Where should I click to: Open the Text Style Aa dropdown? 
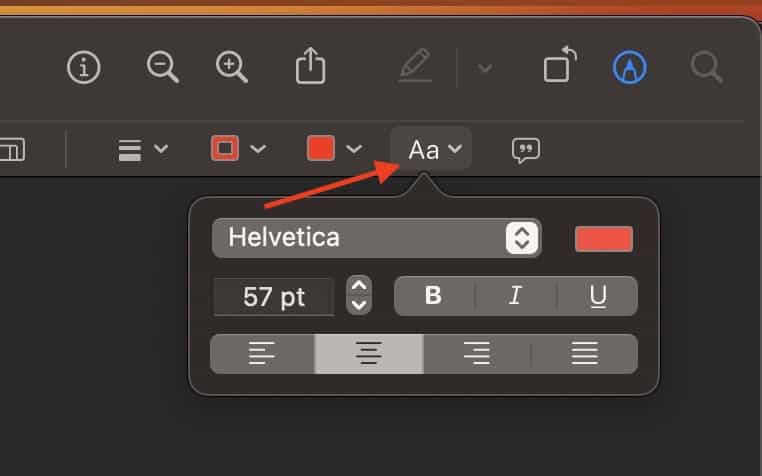coord(432,150)
